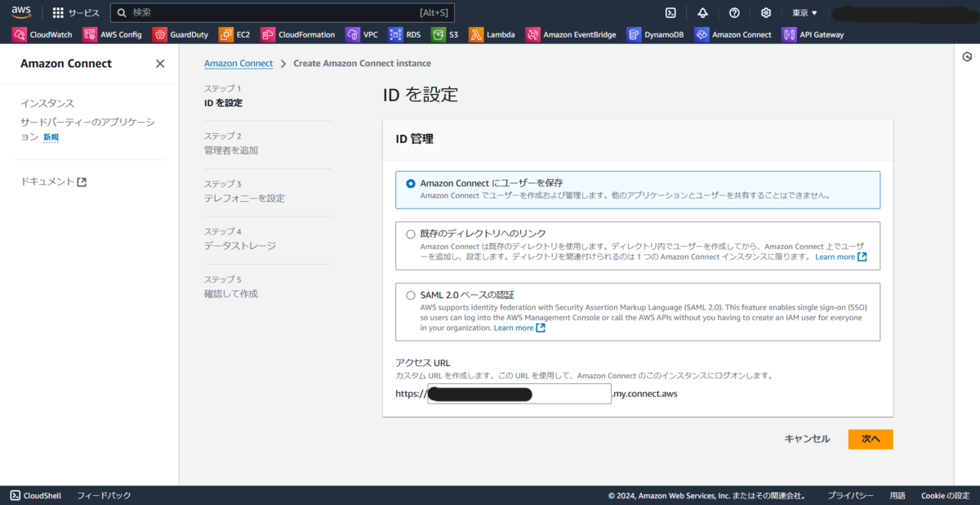Click Learn more under 既存のディレクトリへのリンク
980x505 pixels.
[835, 257]
